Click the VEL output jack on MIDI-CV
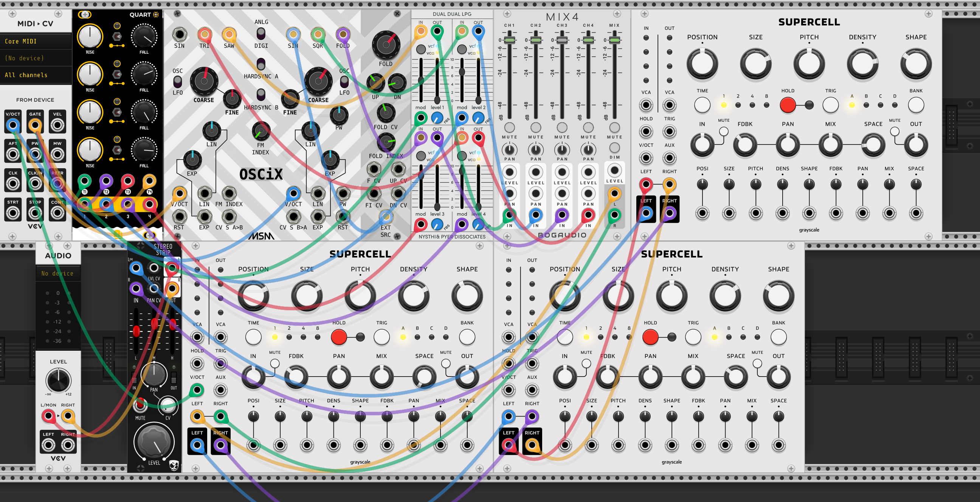 [x=57, y=125]
